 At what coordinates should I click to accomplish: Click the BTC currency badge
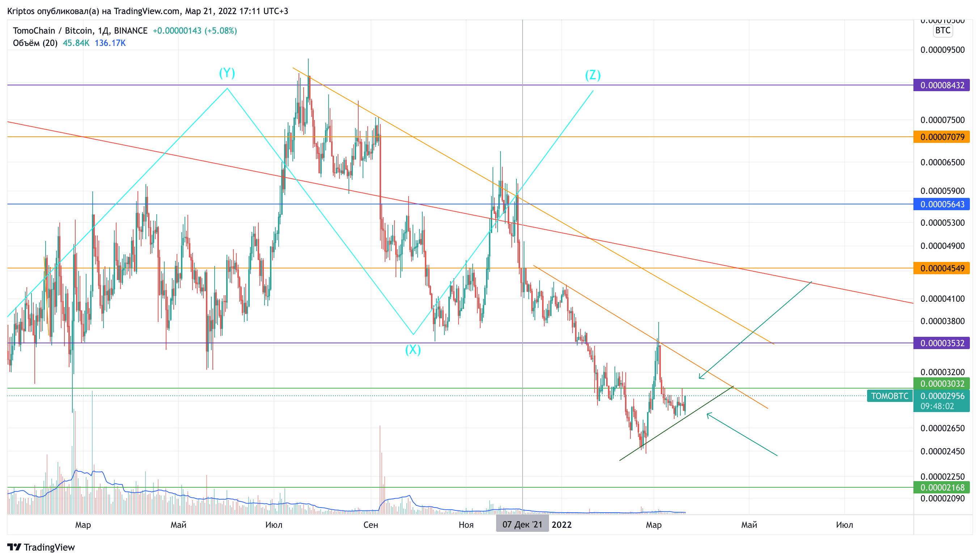pos(943,30)
